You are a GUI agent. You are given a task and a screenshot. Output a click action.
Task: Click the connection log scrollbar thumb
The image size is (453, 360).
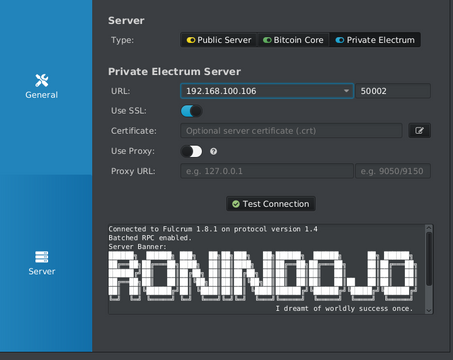(429, 259)
